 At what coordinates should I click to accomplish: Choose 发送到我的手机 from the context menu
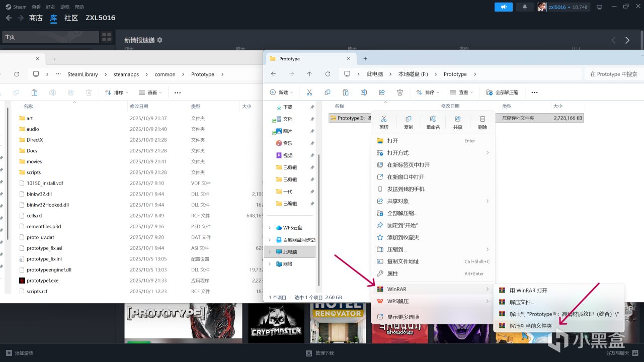coord(433,189)
